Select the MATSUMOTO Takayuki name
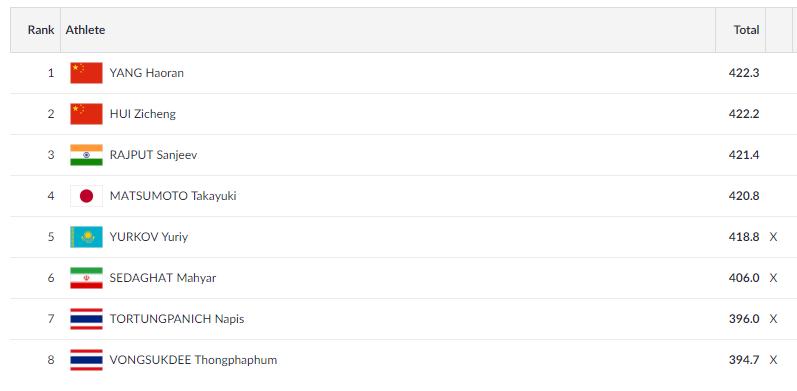The width and height of the screenshot is (797, 391). [x=173, y=196]
